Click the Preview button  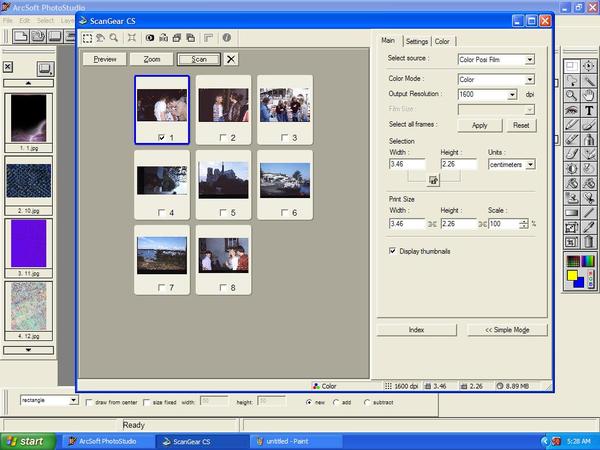tap(104, 59)
